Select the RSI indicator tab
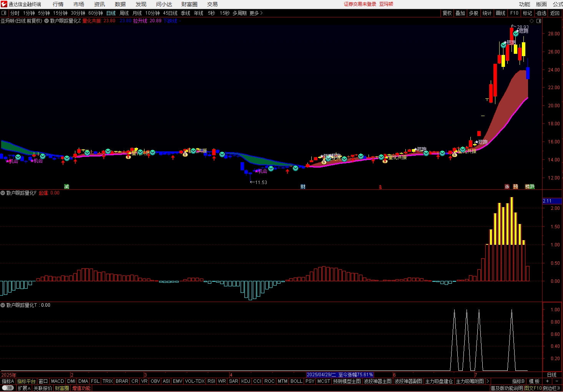The image size is (563, 392). pyautogui.click(x=211, y=381)
